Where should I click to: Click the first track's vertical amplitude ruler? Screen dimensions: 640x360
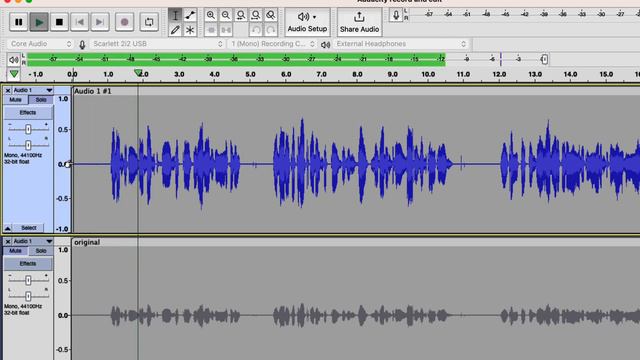pyautogui.click(x=63, y=164)
